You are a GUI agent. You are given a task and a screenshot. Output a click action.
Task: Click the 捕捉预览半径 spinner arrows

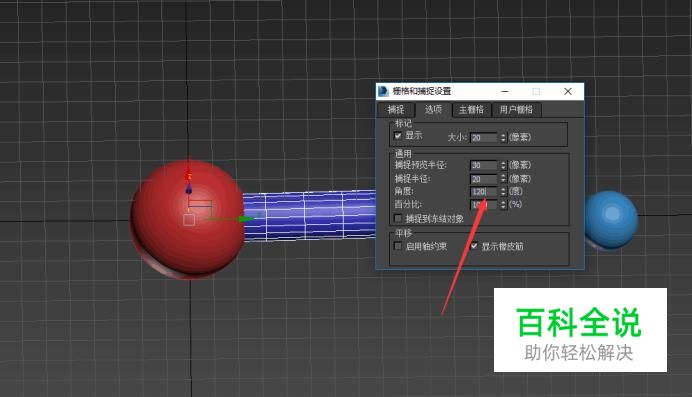[x=503, y=165]
